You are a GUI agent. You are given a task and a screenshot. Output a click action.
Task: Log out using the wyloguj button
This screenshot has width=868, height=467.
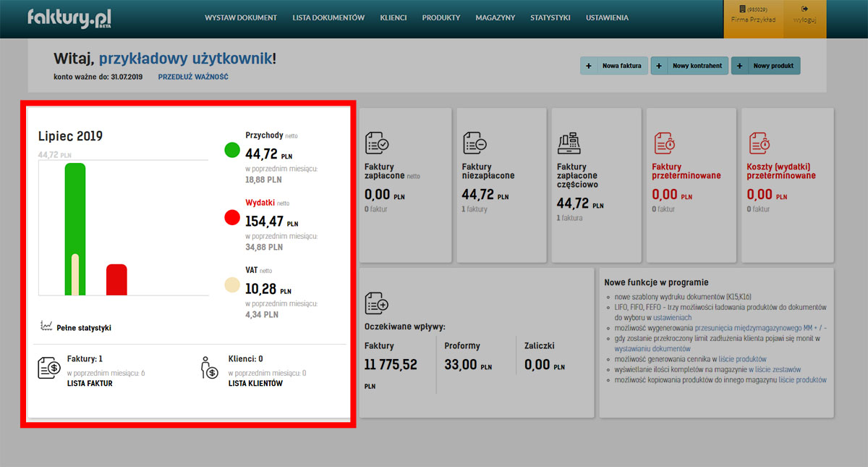[x=804, y=14]
